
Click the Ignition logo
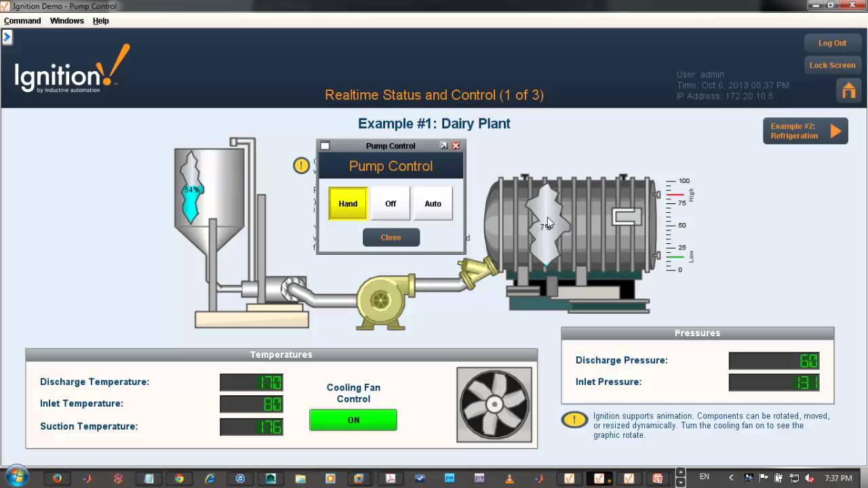71,70
